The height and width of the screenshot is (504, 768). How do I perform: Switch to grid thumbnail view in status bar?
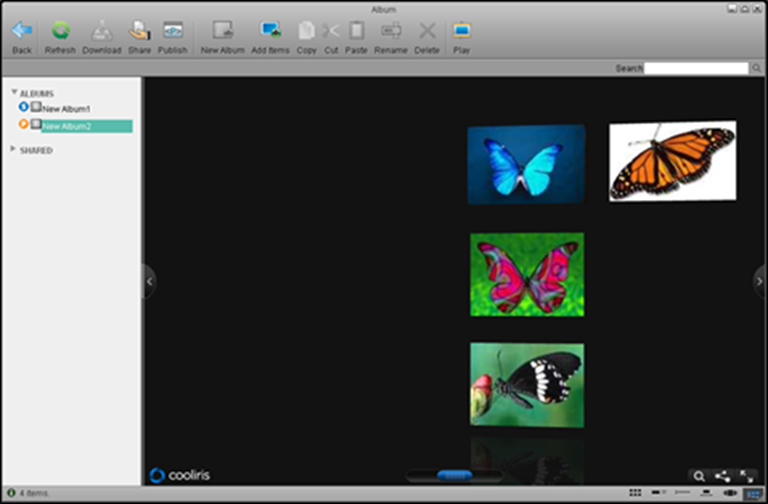(x=636, y=494)
